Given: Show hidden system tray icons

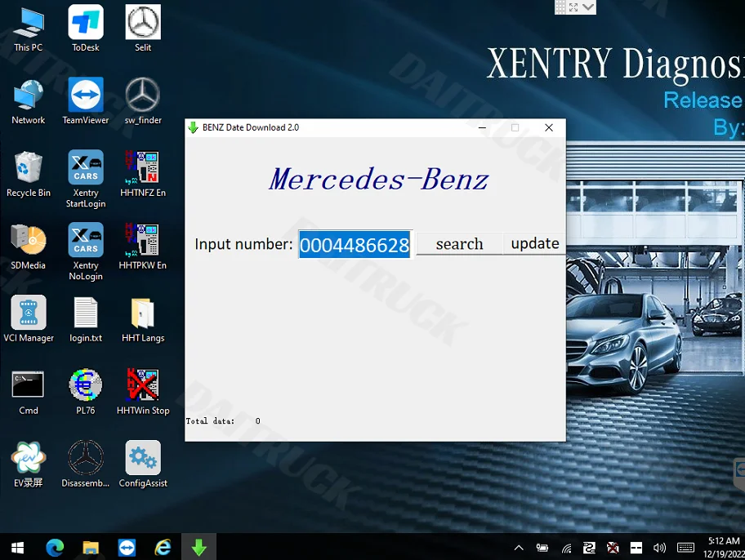Looking at the screenshot, I should click(519, 548).
